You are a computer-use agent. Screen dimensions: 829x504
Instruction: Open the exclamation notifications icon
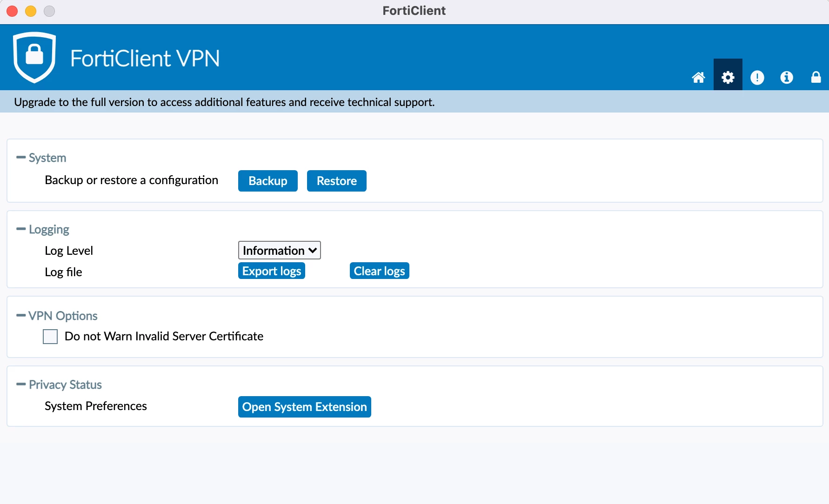(757, 77)
